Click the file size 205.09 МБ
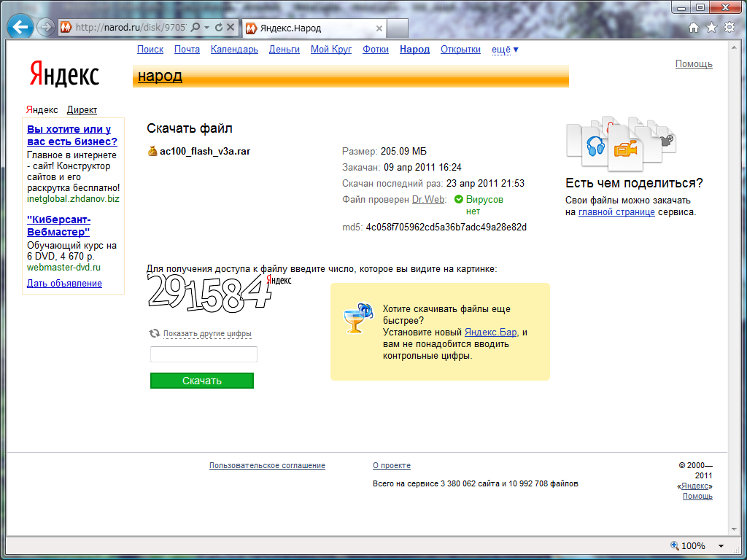Image resolution: width=747 pixels, height=560 pixels. [x=403, y=152]
